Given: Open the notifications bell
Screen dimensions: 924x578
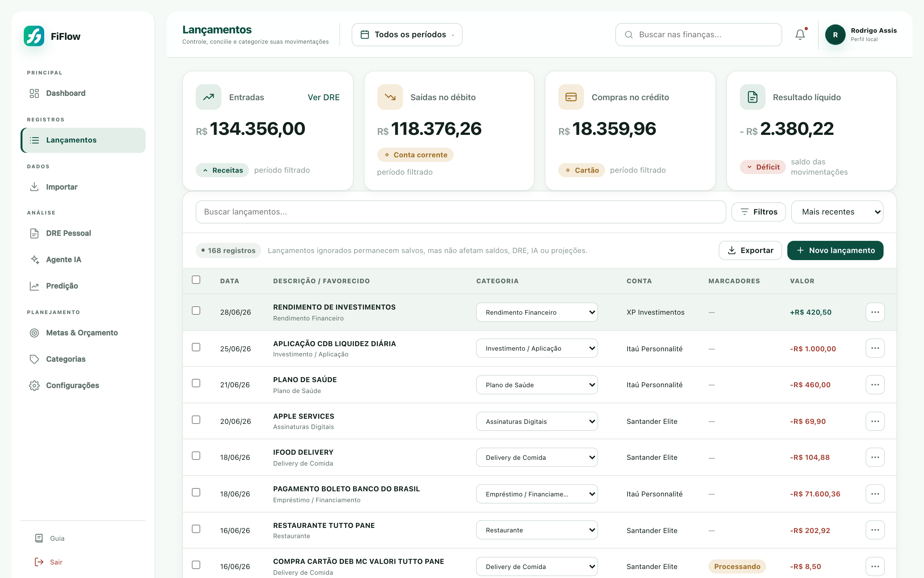Looking at the screenshot, I should (800, 34).
